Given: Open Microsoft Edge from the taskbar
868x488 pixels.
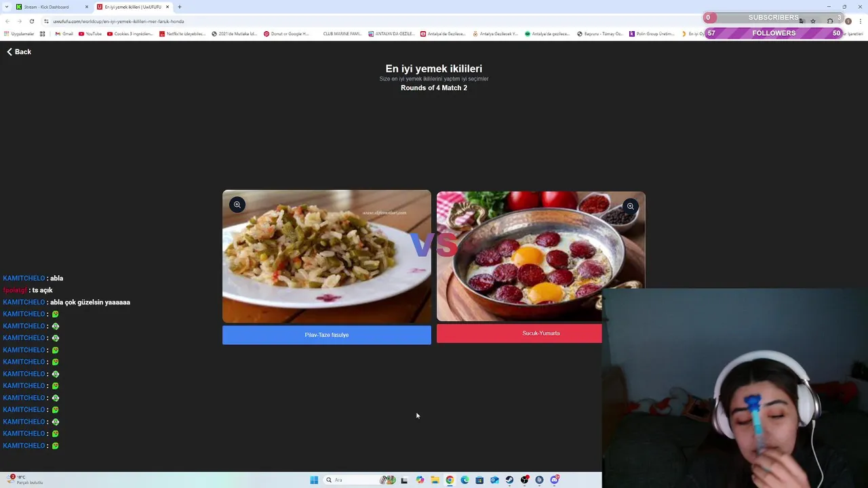Looking at the screenshot, I should point(465,480).
